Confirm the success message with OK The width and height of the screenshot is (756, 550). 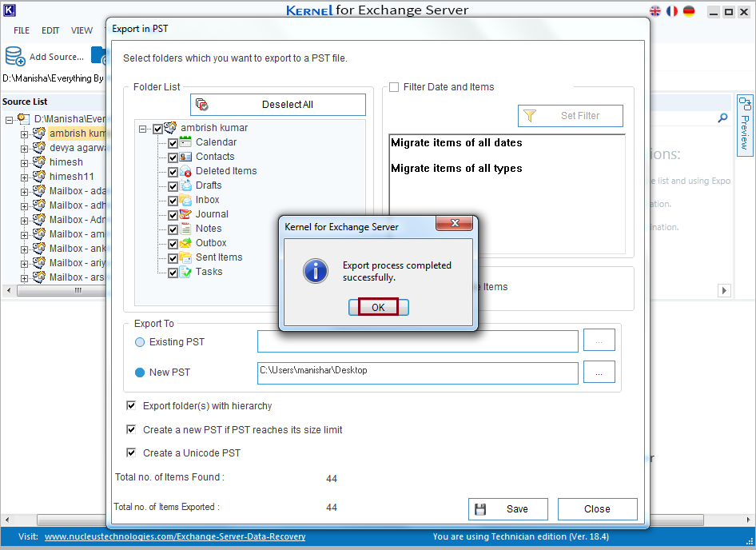[379, 307]
